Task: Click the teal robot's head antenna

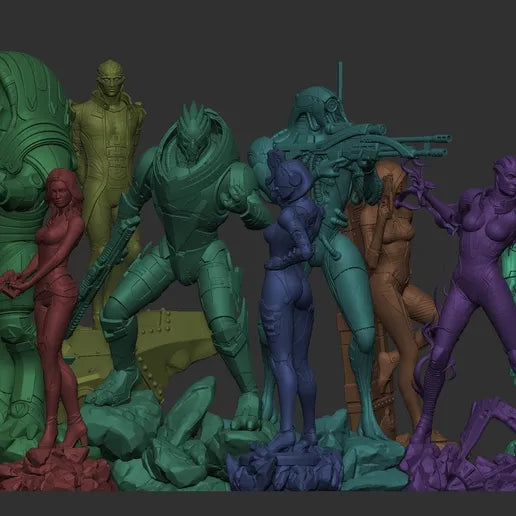Action: pyautogui.click(x=340, y=77)
